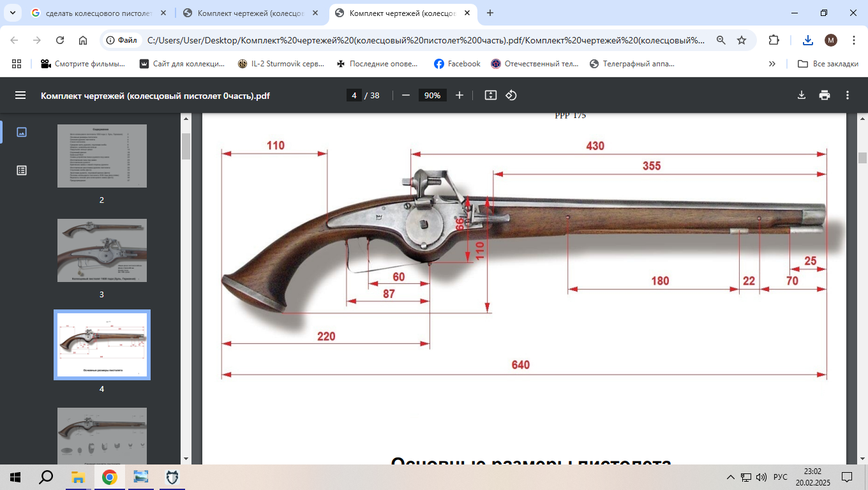Image resolution: width=868 pixels, height=490 pixels.
Task: Zoom out with the minus button
Action: coord(406,95)
